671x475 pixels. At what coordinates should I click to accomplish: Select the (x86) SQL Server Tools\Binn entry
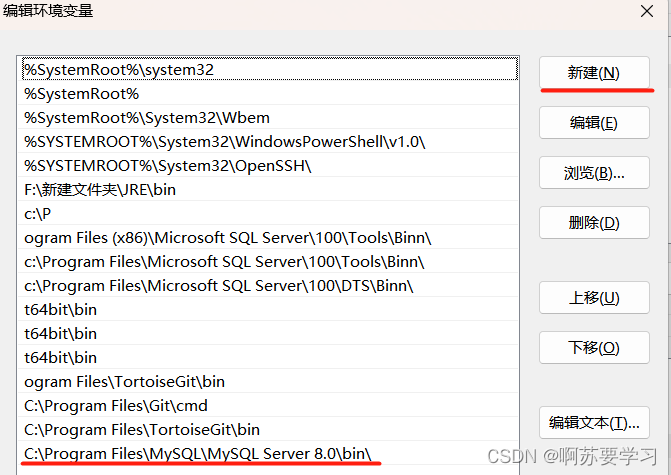point(268,238)
